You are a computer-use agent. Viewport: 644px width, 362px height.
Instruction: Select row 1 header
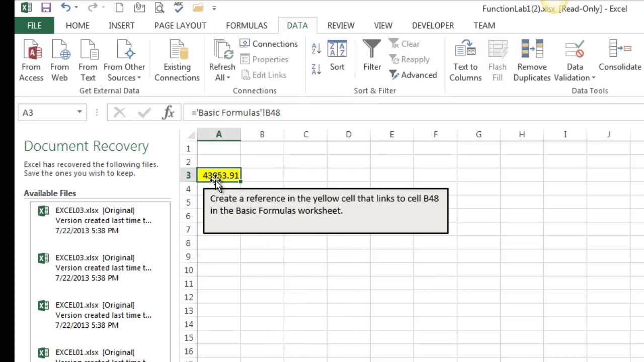(x=189, y=148)
